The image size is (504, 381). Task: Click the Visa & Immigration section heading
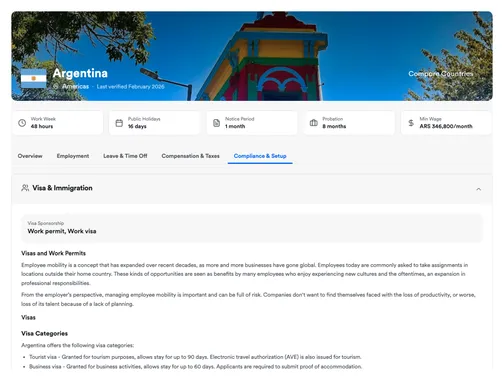pos(62,188)
